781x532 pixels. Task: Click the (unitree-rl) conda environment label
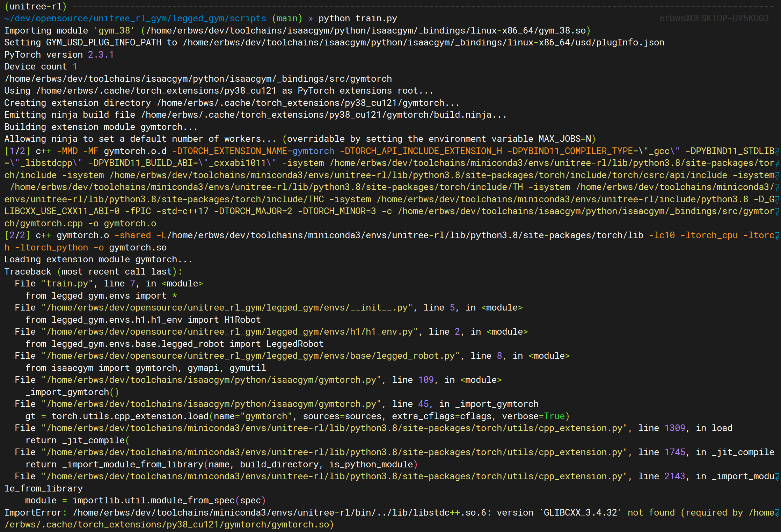coord(36,6)
